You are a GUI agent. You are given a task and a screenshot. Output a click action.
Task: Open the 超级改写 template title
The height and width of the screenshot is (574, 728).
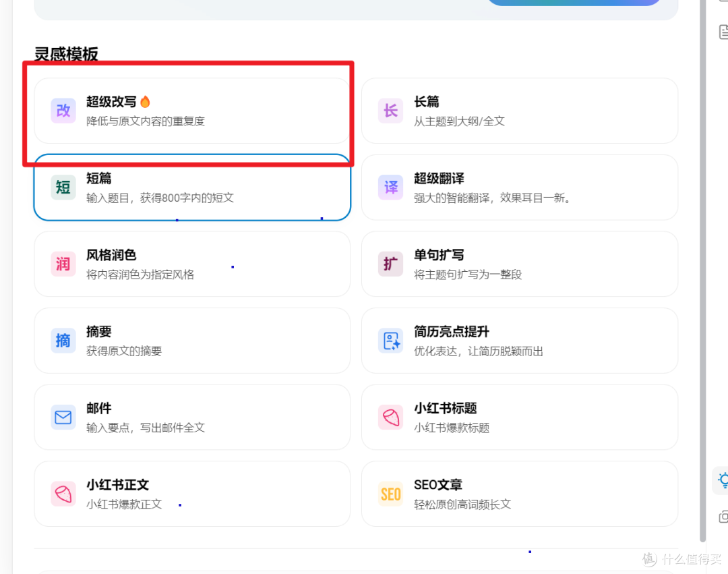pyautogui.click(x=111, y=102)
